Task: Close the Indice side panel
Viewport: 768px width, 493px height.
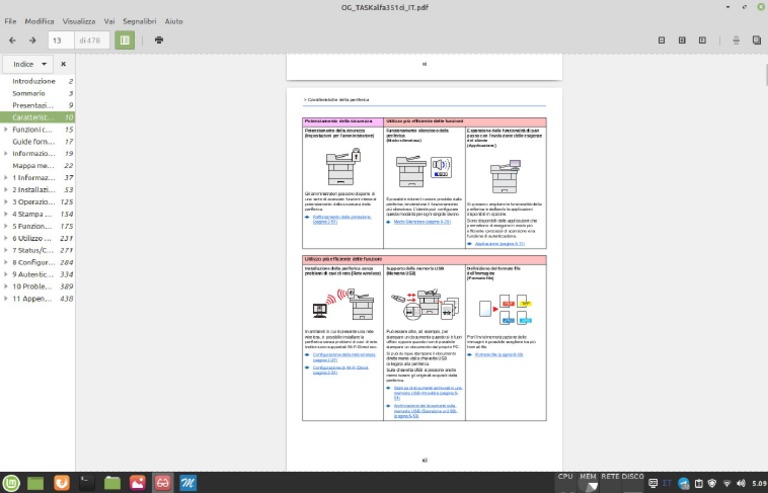Action: [63, 64]
